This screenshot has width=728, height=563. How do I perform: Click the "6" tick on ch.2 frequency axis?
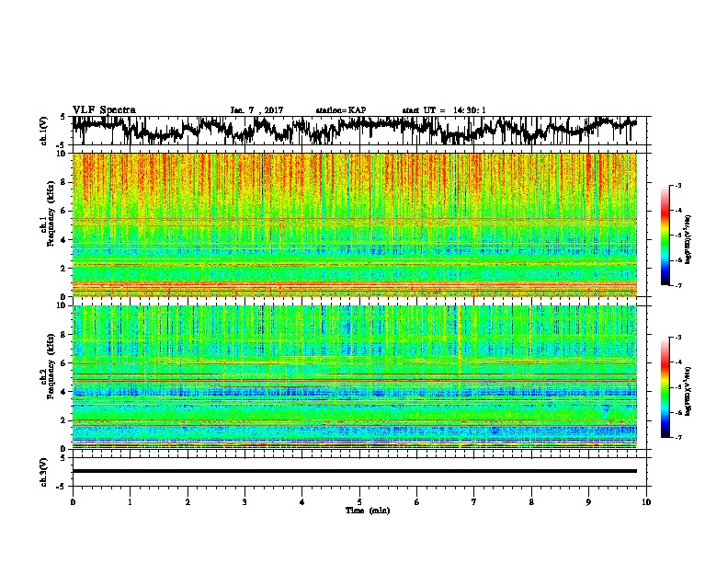tap(64, 363)
